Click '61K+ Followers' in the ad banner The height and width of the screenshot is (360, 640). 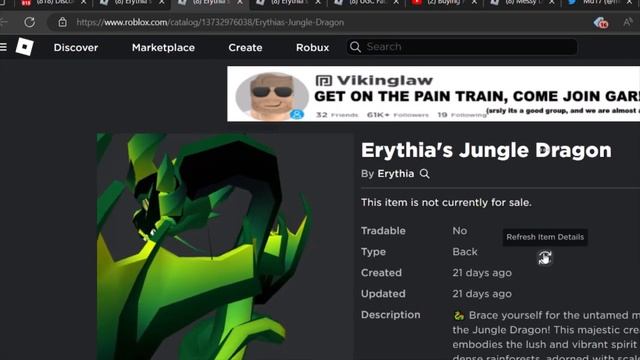pos(398,115)
